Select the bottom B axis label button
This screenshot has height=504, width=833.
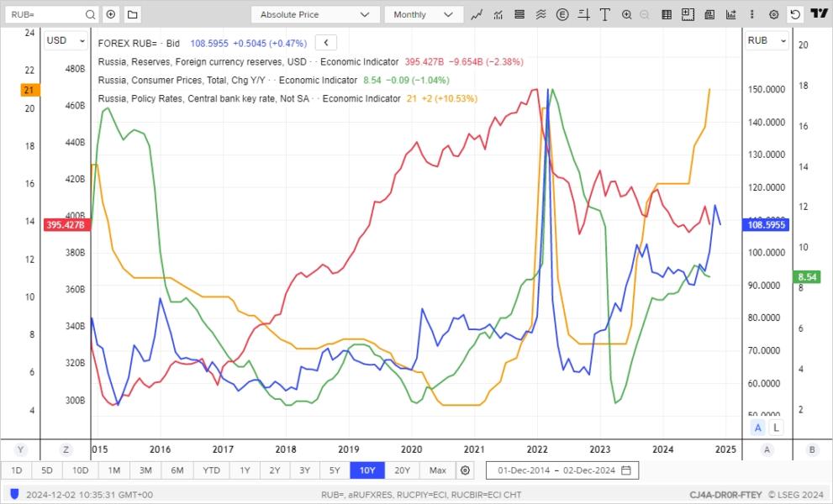[x=812, y=450]
